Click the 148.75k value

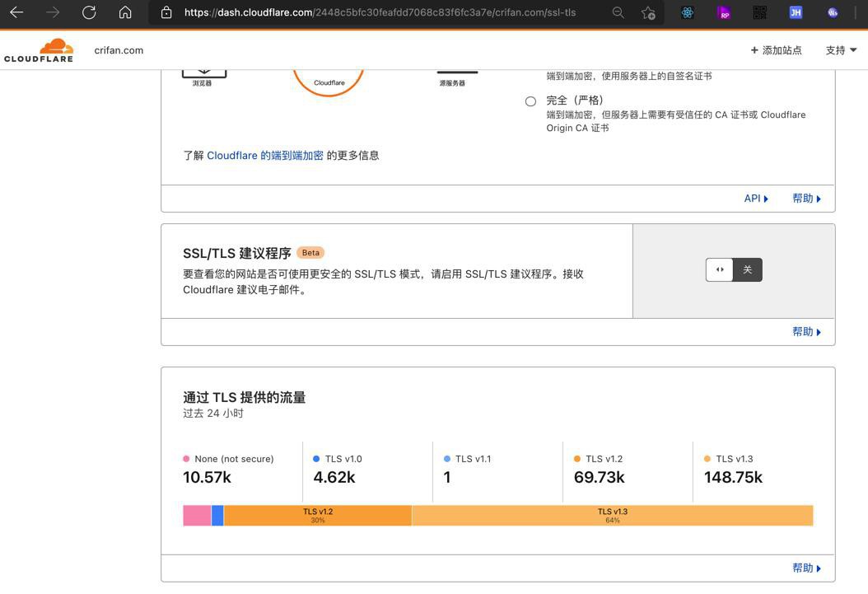tap(734, 477)
